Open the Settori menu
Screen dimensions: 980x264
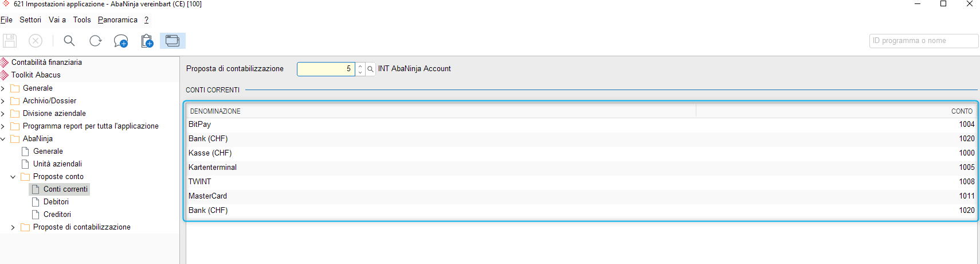click(x=30, y=20)
